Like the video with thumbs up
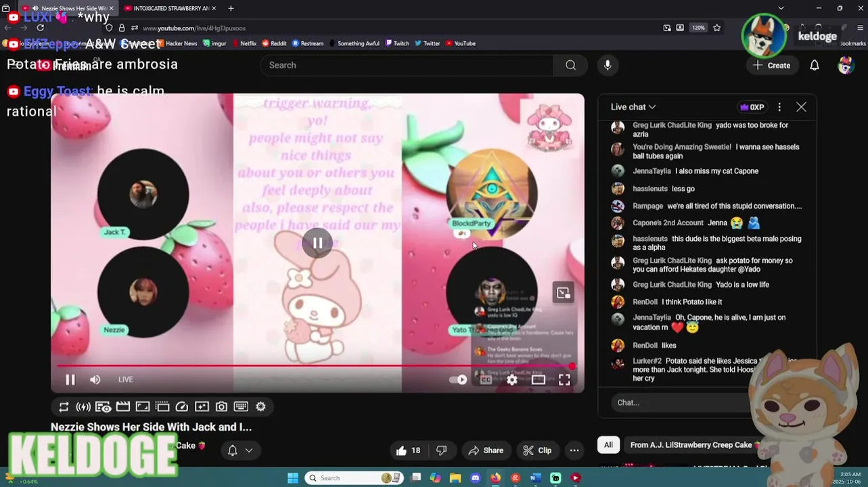This screenshot has width=868, height=487. pyautogui.click(x=408, y=450)
